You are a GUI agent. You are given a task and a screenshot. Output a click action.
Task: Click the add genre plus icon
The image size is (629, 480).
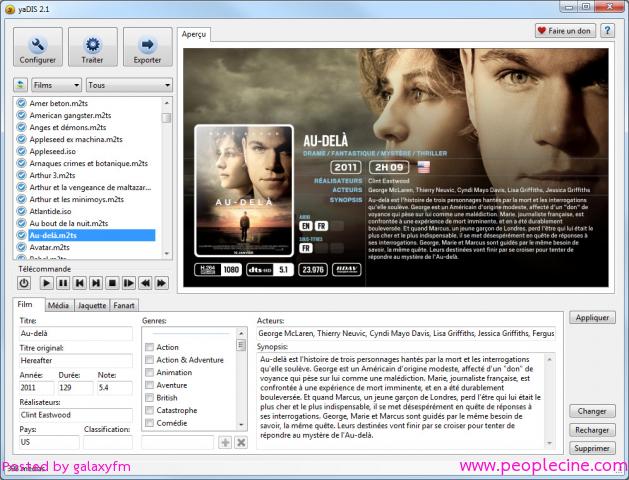pyautogui.click(x=225, y=442)
